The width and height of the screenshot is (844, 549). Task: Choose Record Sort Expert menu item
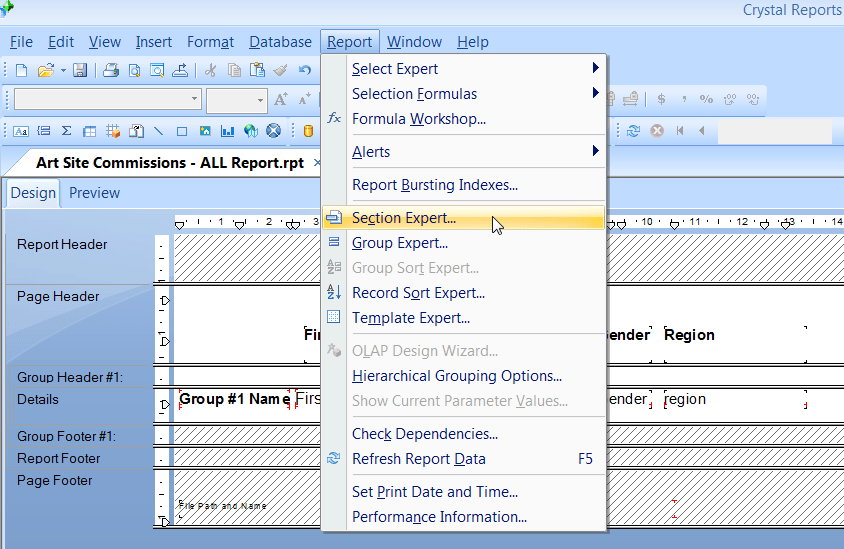463,293
